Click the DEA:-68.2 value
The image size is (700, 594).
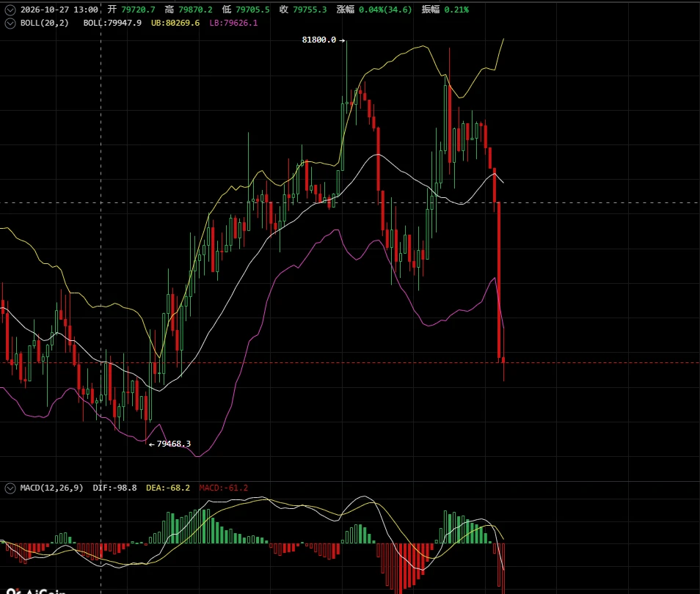point(168,488)
